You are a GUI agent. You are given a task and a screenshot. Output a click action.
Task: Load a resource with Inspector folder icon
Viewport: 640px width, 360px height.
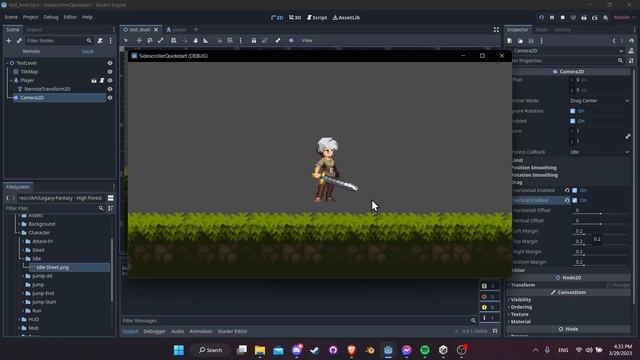520,41
